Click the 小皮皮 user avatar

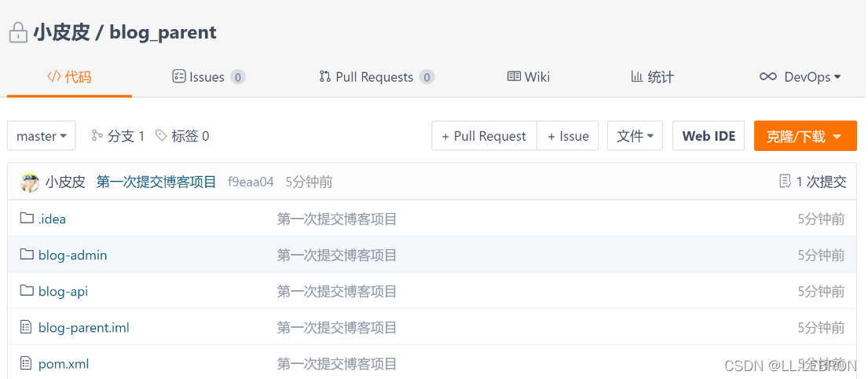coord(30,182)
